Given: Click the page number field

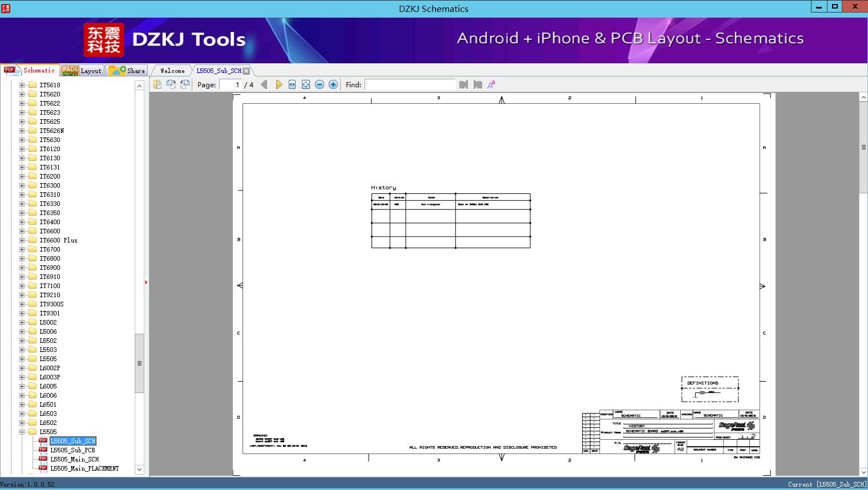Looking at the screenshot, I should click(x=231, y=84).
